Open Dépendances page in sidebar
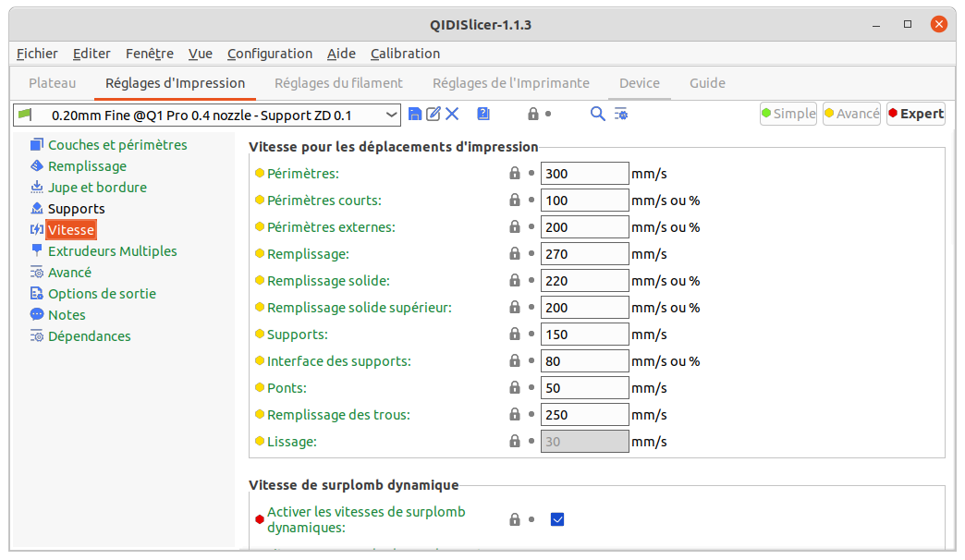Image resolution: width=965 pixels, height=560 pixels. pos(90,336)
